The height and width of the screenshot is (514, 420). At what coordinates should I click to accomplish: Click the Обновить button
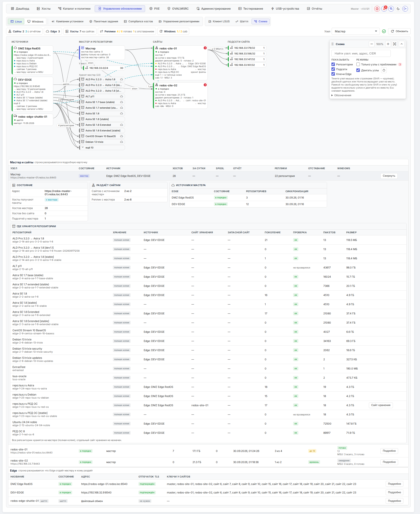click(399, 31)
